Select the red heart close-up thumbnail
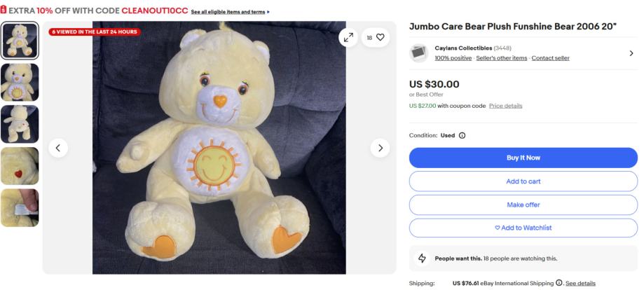 [20, 166]
